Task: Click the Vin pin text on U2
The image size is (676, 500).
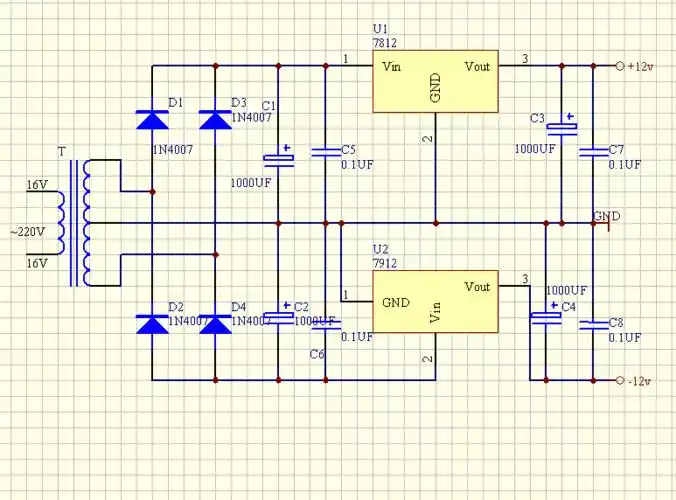Action: 435,313
